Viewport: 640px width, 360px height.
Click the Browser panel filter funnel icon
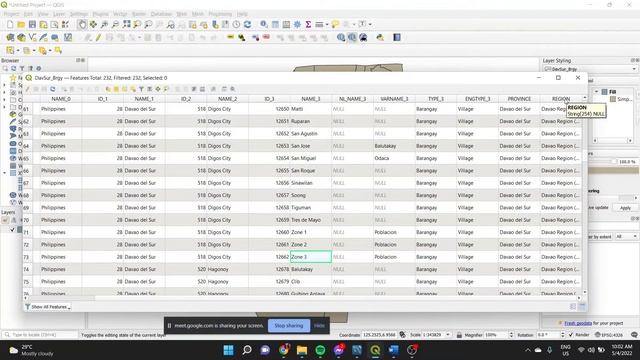point(22,69)
